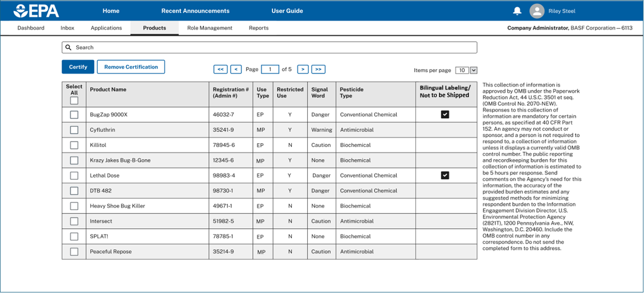The width and height of the screenshot is (644, 293).
Task: Focus the Search text box
Action: click(x=275, y=48)
